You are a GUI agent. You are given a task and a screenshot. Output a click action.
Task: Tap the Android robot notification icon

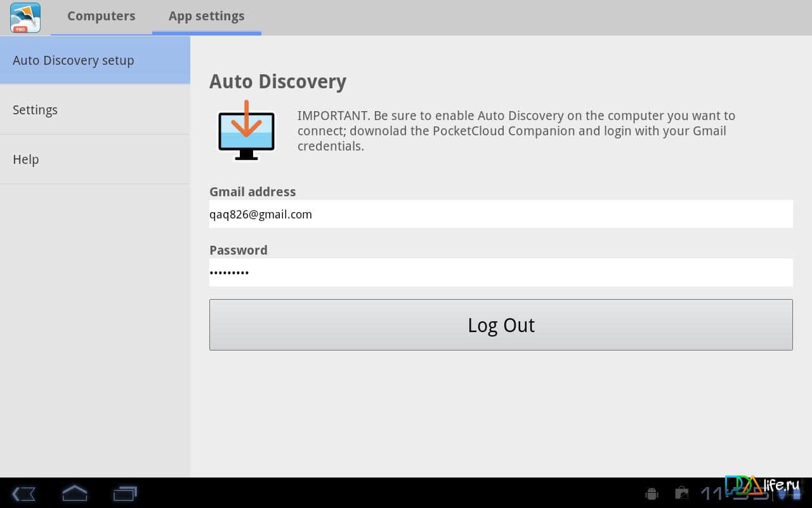click(651, 493)
